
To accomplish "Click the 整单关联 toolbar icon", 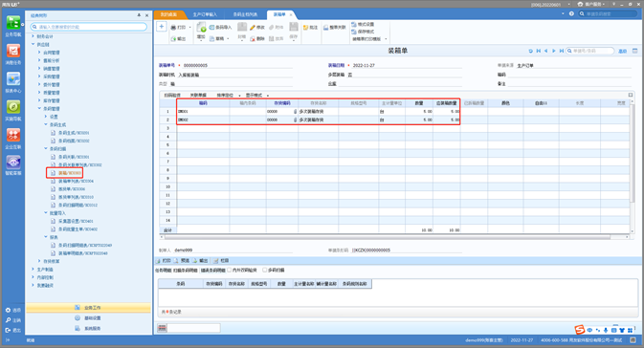I will pos(325,27).
